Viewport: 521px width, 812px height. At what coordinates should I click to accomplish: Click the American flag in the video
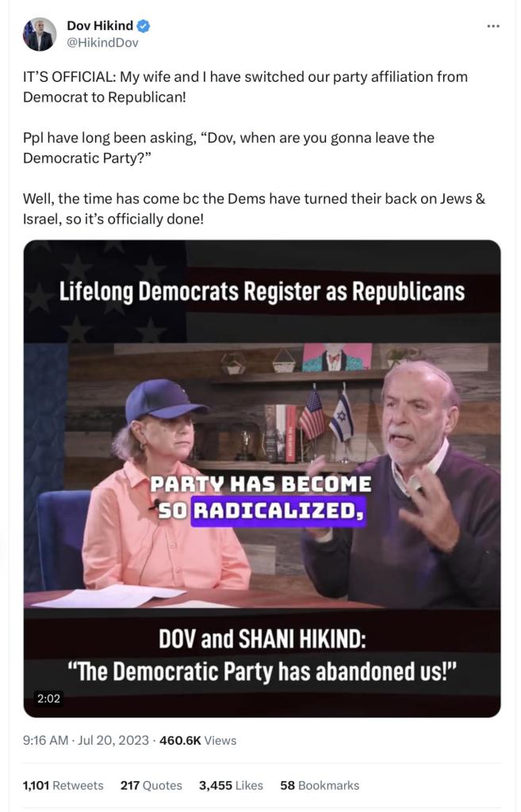(312, 417)
